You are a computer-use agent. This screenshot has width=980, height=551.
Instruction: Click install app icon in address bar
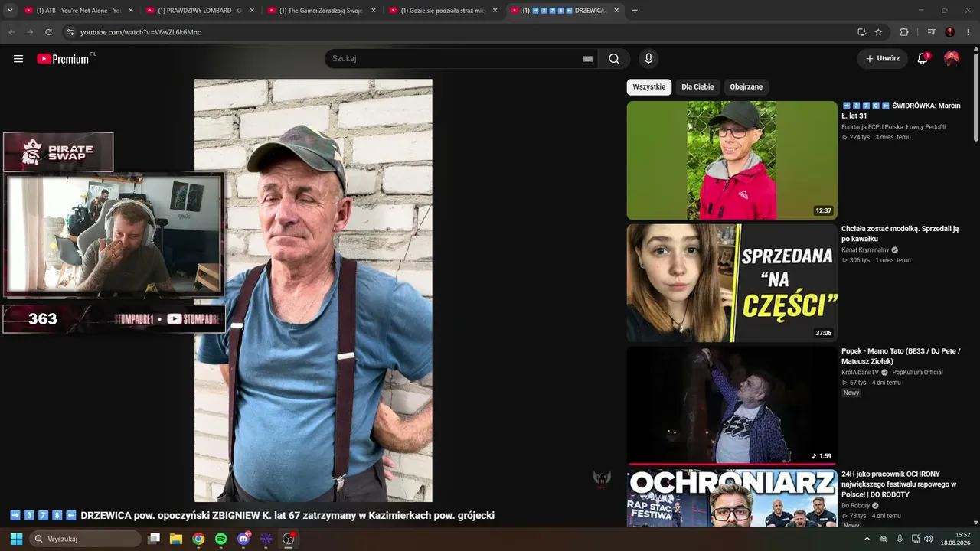point(862,32)
